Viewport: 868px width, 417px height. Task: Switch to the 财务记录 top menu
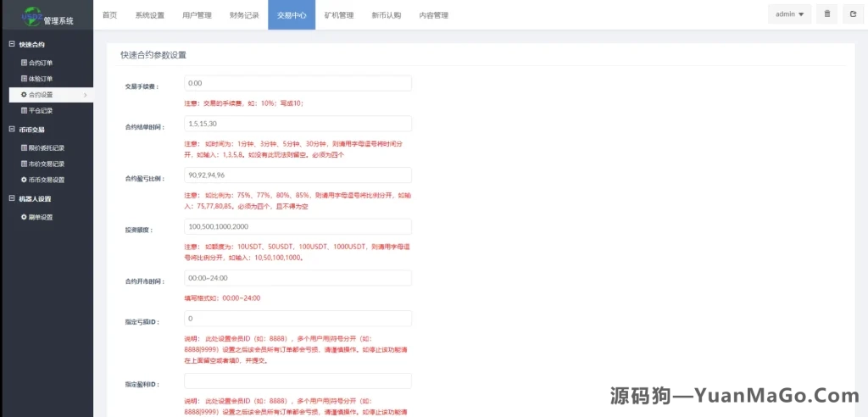pos(244,15)
